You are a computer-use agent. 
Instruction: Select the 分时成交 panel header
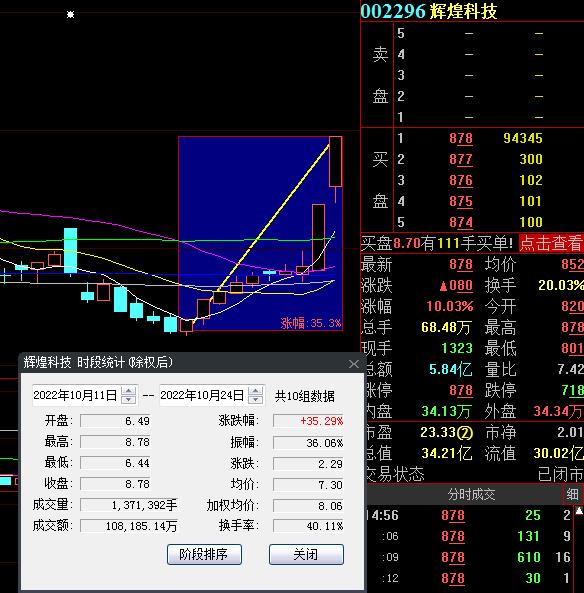pyautogui.click(x=471, y=494)
